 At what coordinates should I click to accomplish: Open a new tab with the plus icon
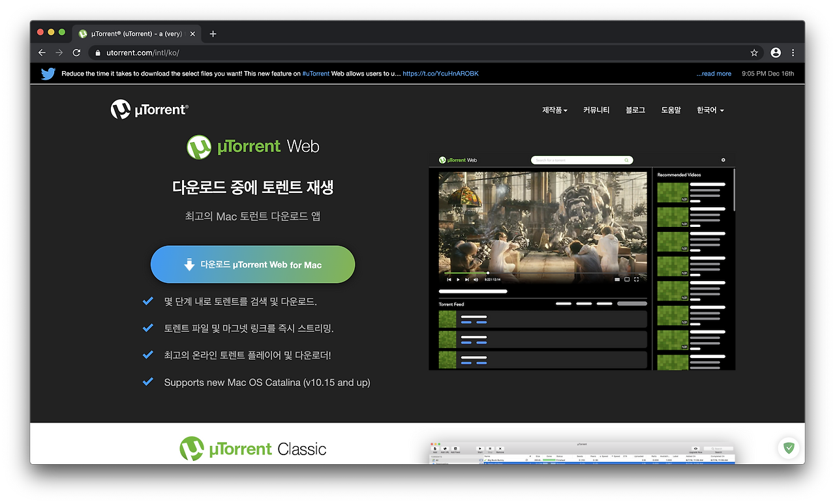213,34
